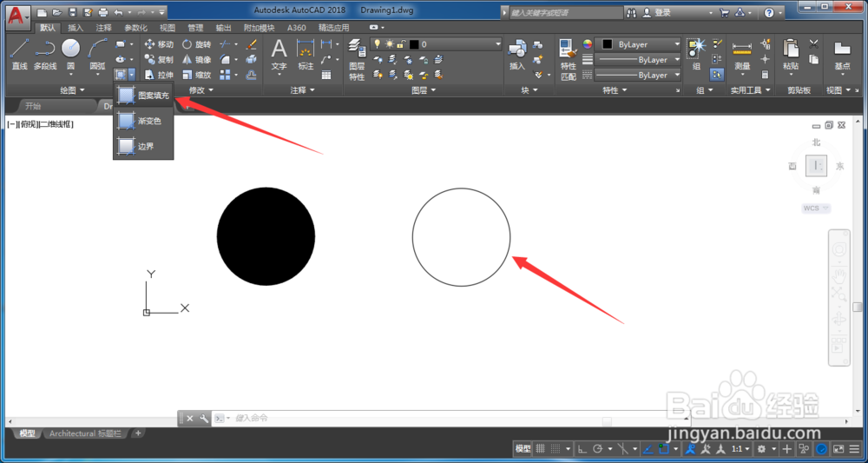Viewport: 868px width, 463px height.
Task: Click the 移动 move tool
Action: pos(159,44)
